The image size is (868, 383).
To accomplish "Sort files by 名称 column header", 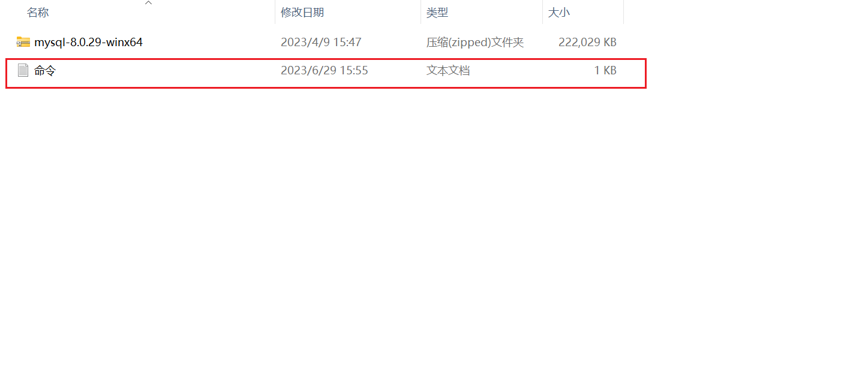I will (x=38, y=13).
